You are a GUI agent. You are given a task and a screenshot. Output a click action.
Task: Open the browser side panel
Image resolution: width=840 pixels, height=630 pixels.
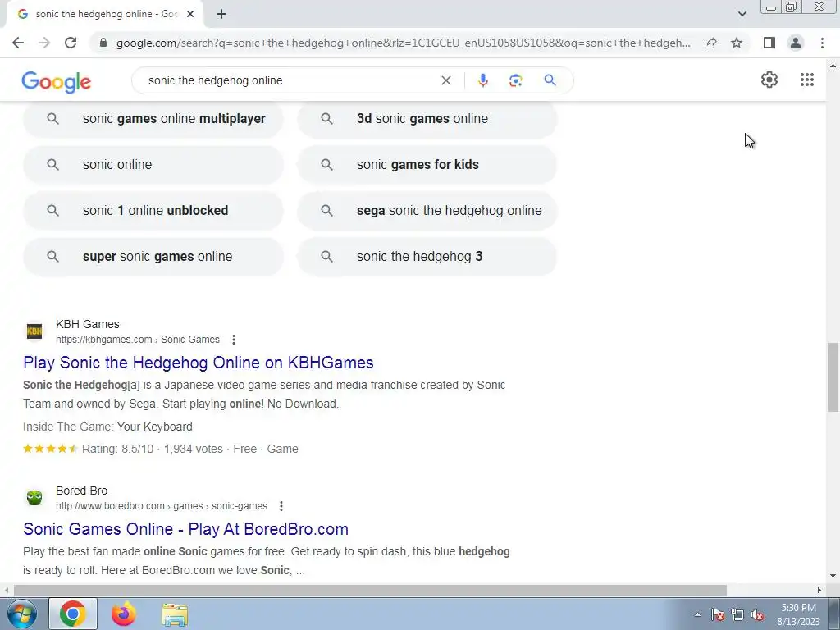(x=769, y=43)
